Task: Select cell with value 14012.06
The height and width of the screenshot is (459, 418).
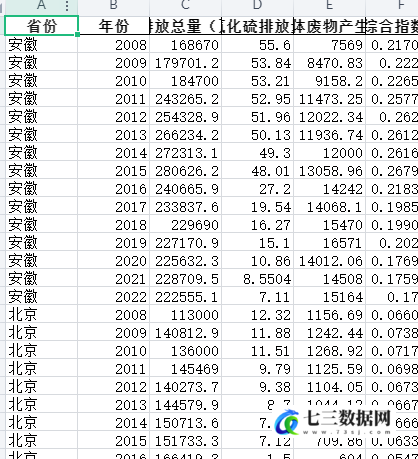Action: [x=329, y=261]
